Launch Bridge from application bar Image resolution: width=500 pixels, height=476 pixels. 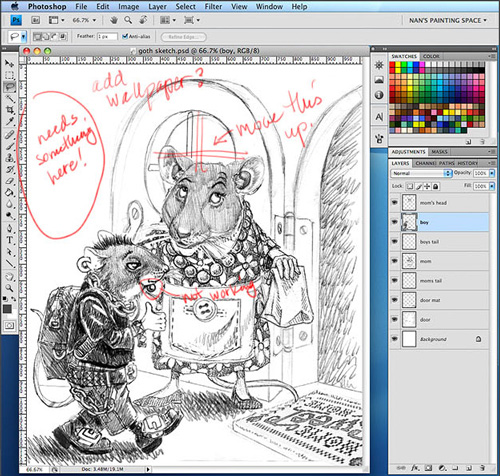point(36,20)
